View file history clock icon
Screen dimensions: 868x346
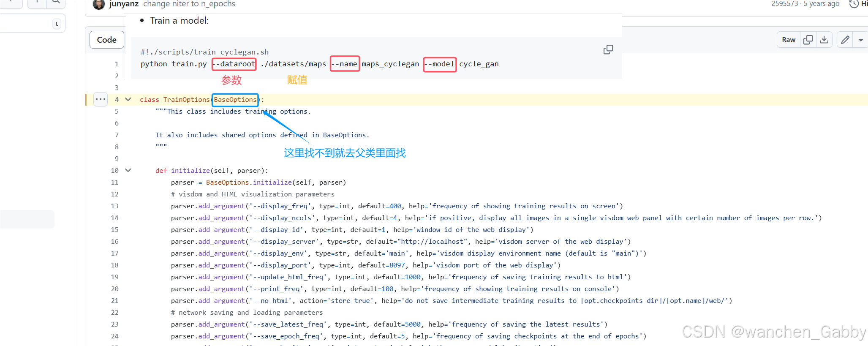coord(854,4)
